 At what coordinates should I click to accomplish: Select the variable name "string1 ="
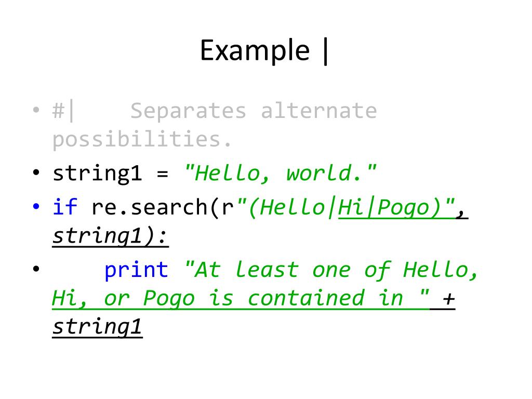coord(111,174)
